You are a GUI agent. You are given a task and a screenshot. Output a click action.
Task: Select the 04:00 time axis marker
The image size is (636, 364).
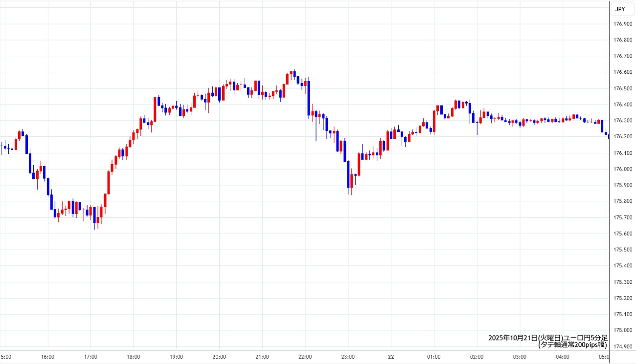pos(563,357)
